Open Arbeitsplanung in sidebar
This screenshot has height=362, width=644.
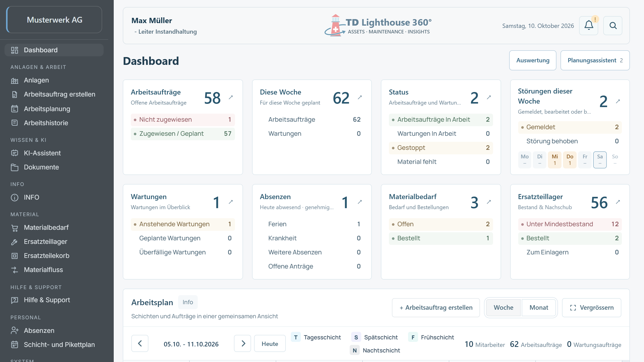[54, 109]
